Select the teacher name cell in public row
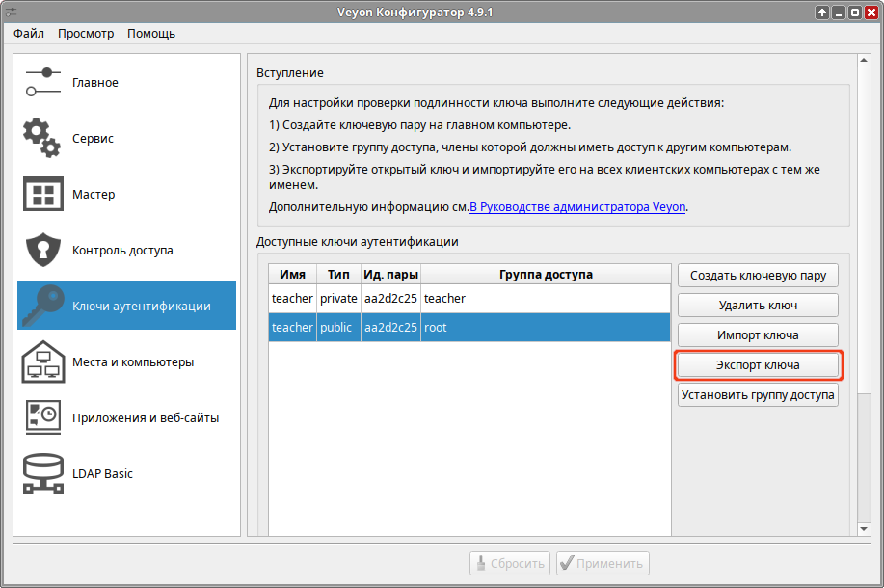The width and height of the screenshot is (884, 588). [x=293, y=327]
